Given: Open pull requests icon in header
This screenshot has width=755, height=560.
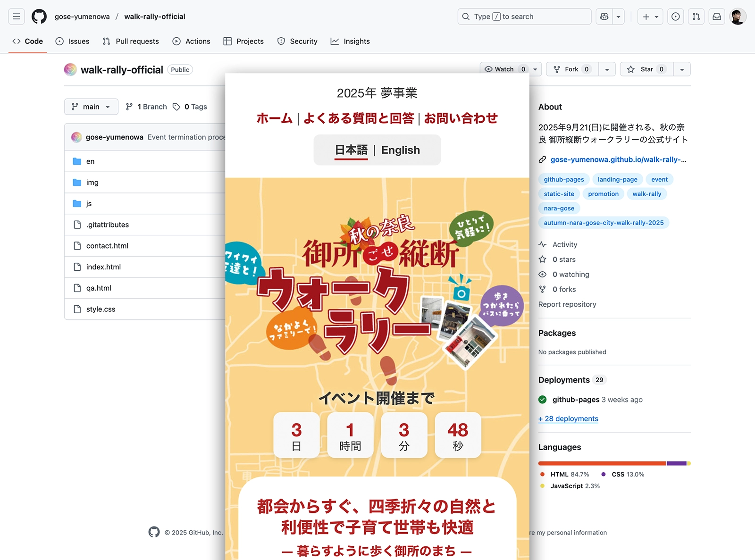Looking at the screenshot, I should [696, 17].
